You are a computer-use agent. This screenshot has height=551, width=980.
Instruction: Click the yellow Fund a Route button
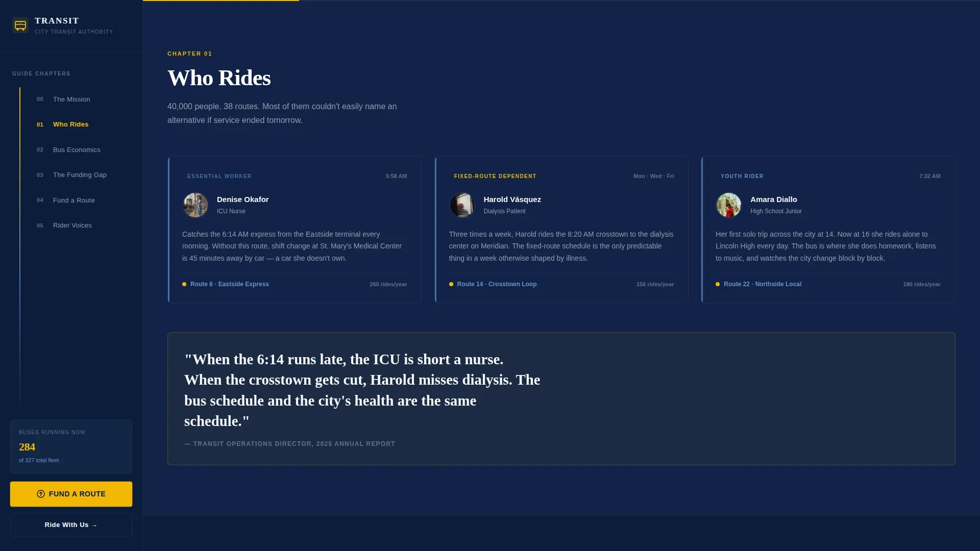pyautogui.click(x=71, y=494)
